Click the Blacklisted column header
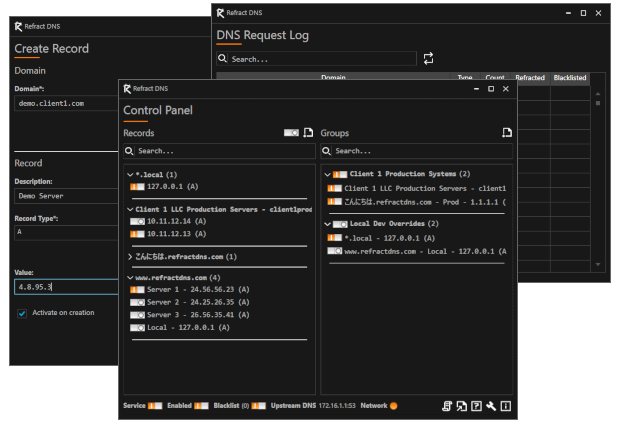 [570, 78]
